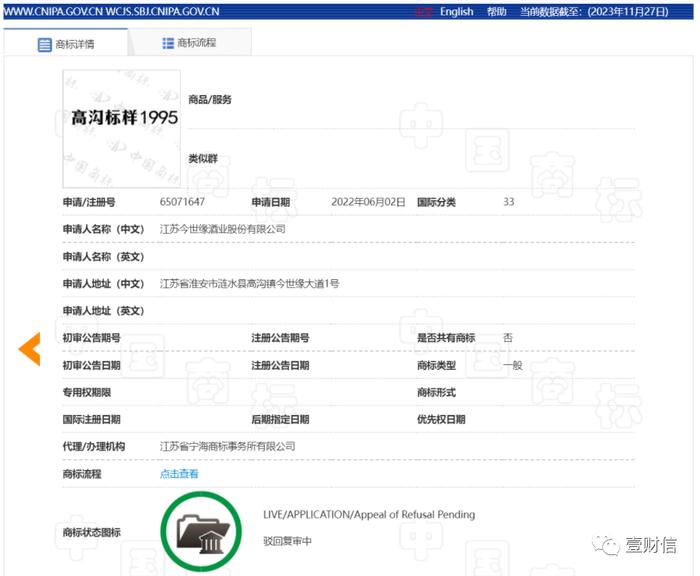
Task: Click the 申请/注册号 label
Action: pyautogui.click(x=89, y=202)
